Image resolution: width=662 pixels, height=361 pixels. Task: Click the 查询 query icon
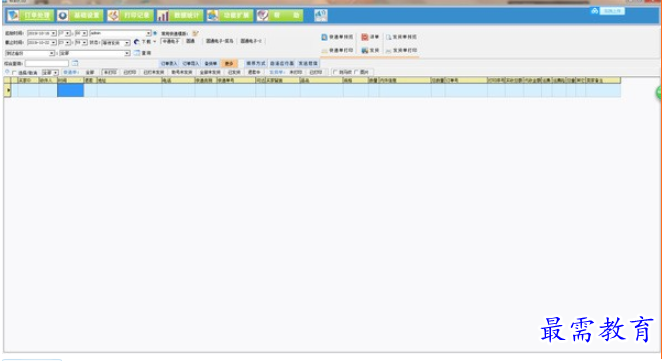pyautogui.click(x=137, y=53)
